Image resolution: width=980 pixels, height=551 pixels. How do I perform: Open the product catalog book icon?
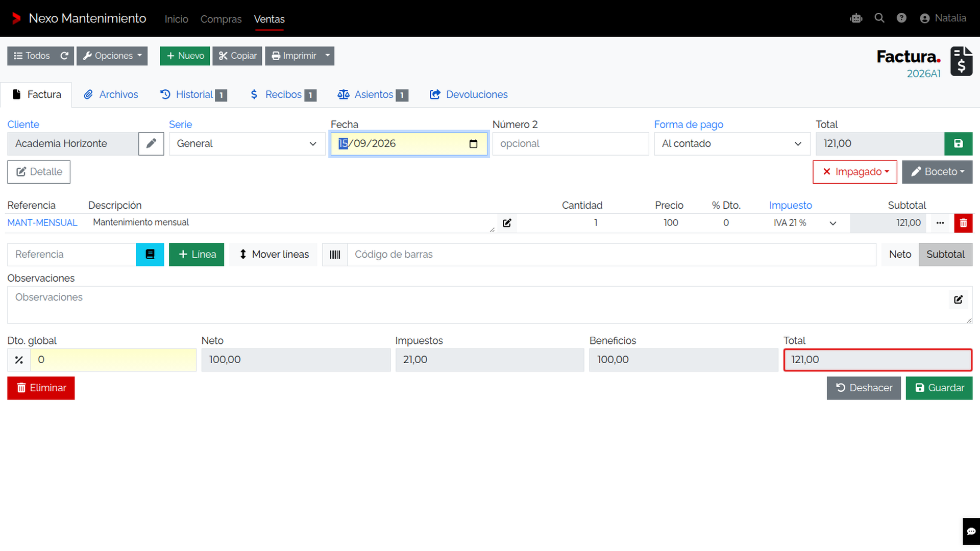point(150,255)
